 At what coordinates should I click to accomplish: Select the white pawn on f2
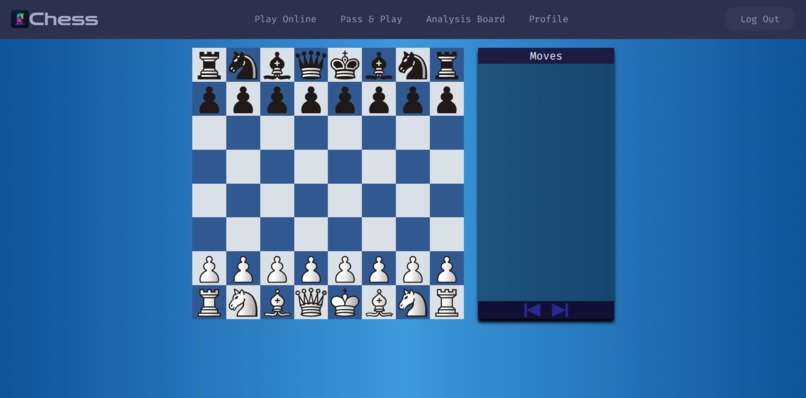(x=379, y=268)
